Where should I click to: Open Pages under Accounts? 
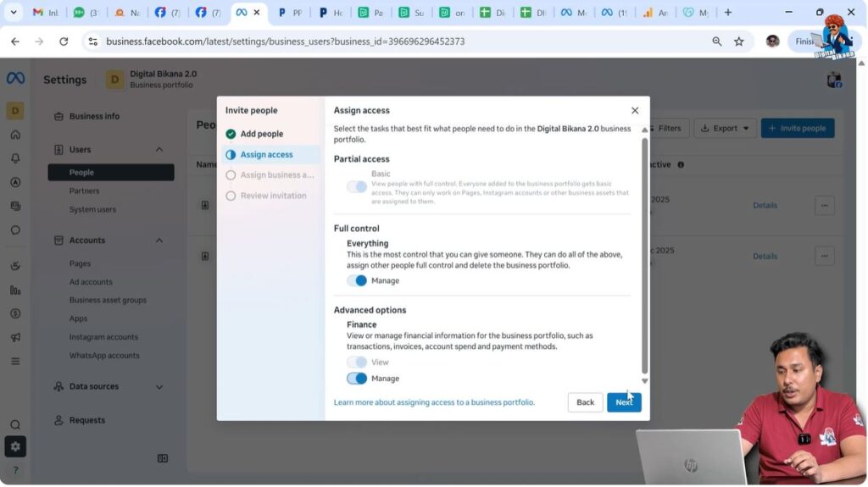pos(80,264)
